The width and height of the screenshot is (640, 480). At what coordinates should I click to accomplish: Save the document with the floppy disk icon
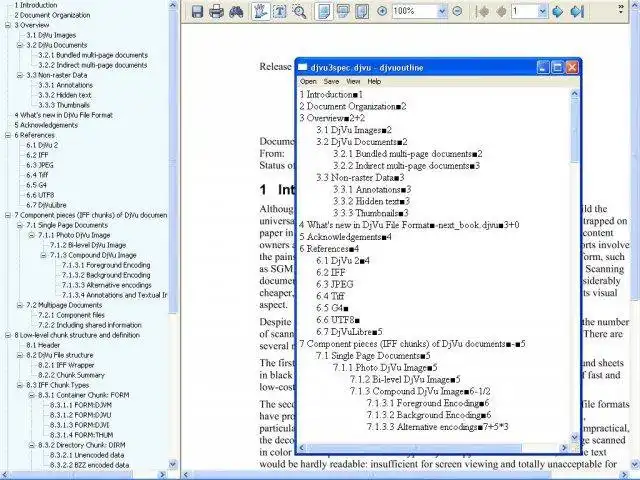coord(198,11)
